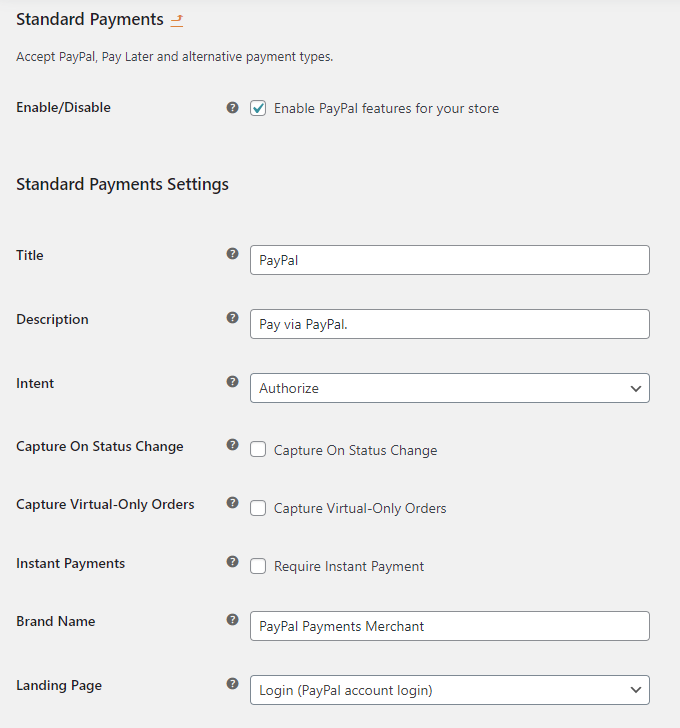Click the help icon next to Brand Name
Viewport: 680px width, 728px height.
click(x=232, y=620)
